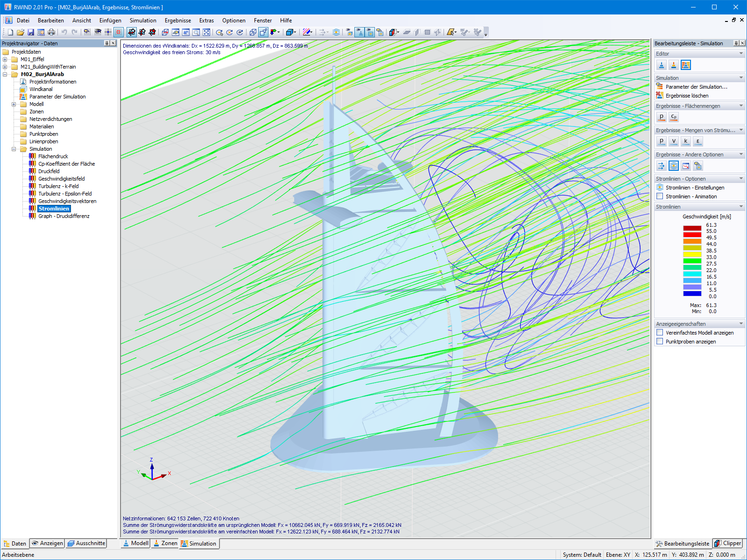Collapse the M02_BurjAlArab project node
The image size is (747, 560).
pos(5,74)
